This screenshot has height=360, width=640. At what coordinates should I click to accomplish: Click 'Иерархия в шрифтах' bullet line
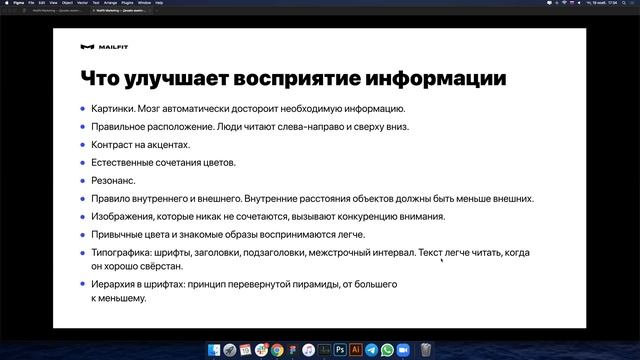tap(244, 284)
